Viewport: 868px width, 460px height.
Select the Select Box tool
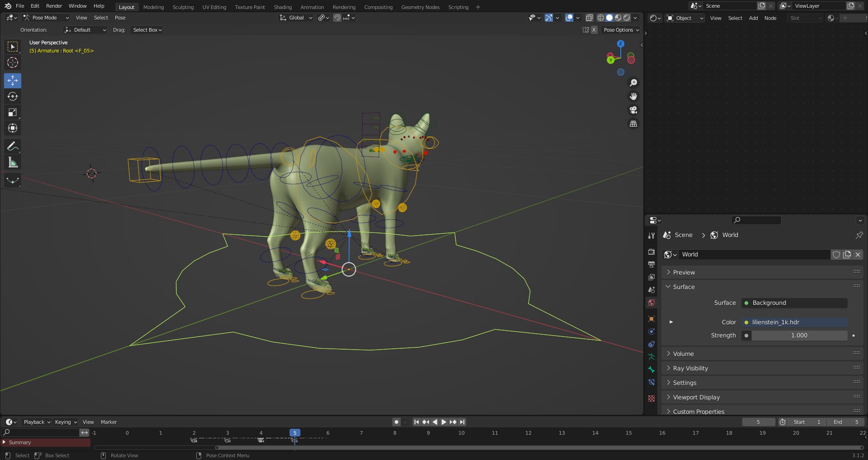13,47
